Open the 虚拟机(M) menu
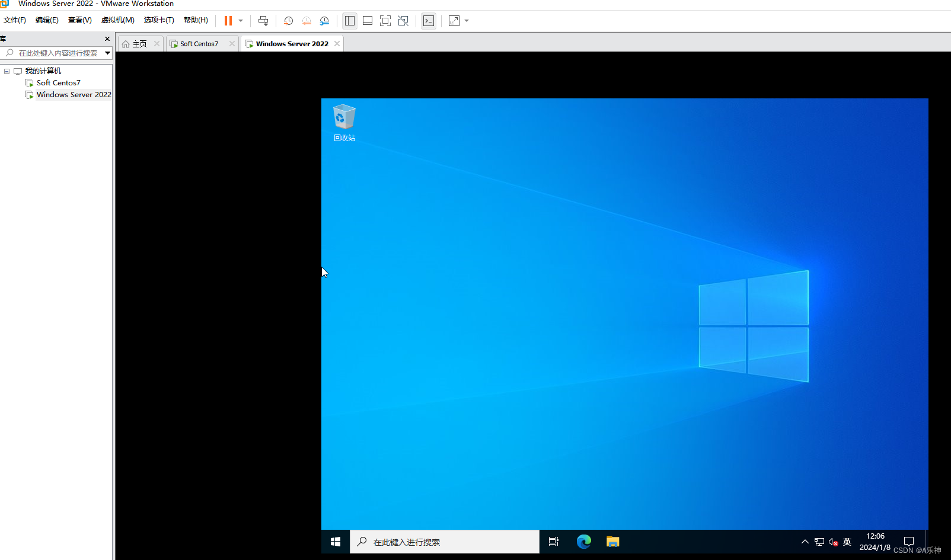Image resolution: width=951 pixels, height=560 pixels. (x=118, y=20)
